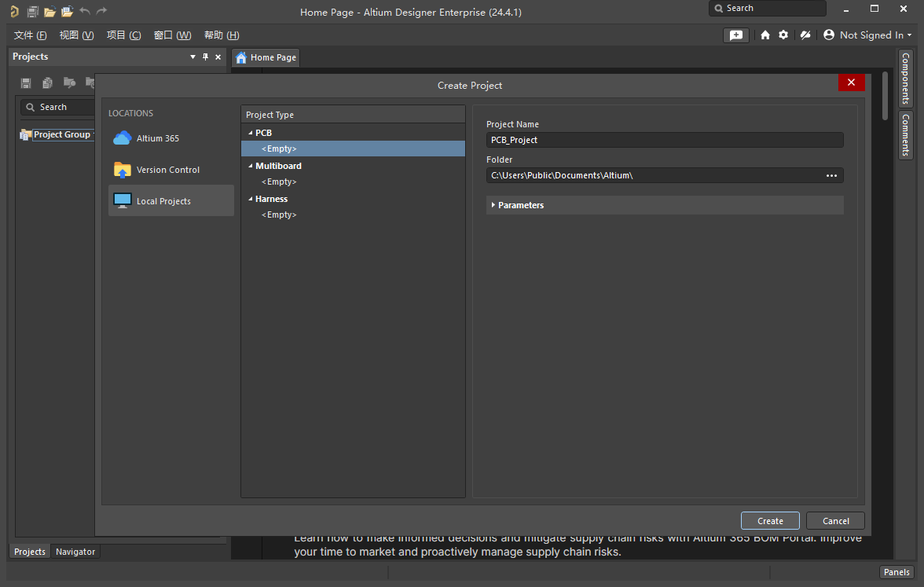Image resolution: width=924 pixels, height=587 pixels.
Task: Click the comment feedback icon in the toolbar
Action: 736,35
